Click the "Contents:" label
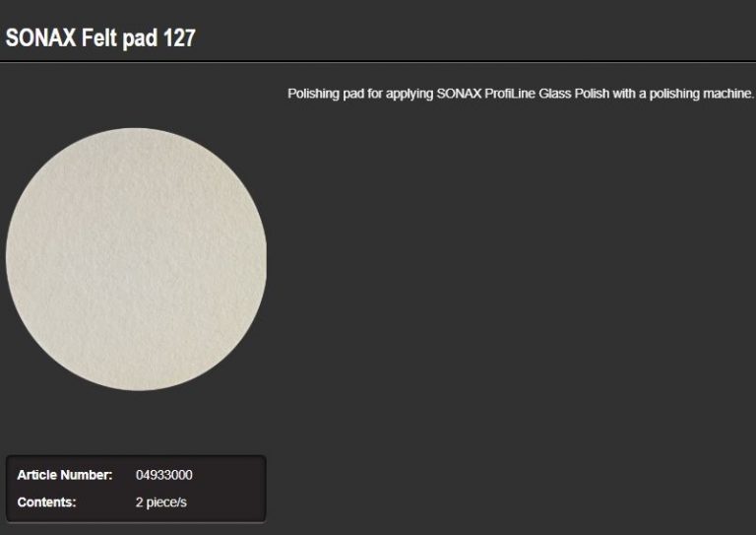 coord(47,502)
